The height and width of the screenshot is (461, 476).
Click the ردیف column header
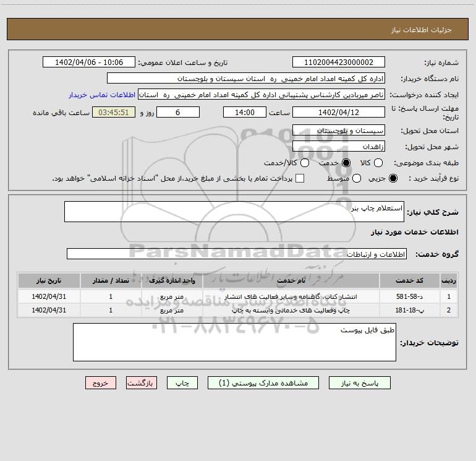[449, 280]
